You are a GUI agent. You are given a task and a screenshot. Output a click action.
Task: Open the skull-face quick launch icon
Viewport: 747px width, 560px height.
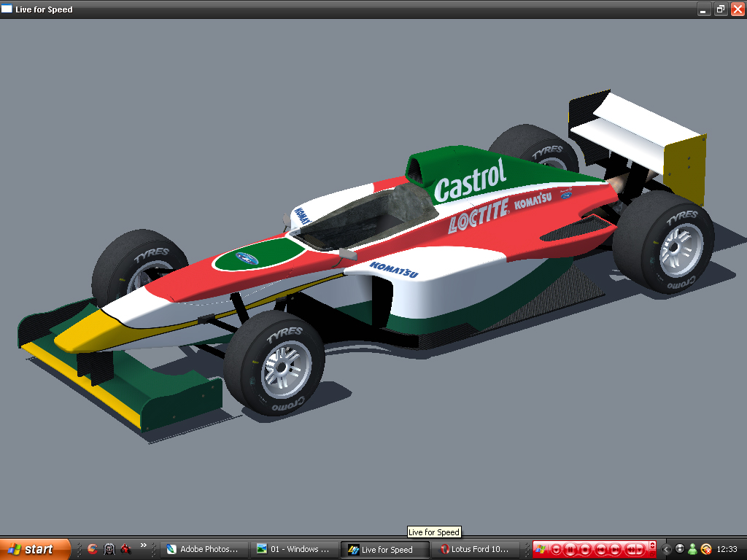109,549
